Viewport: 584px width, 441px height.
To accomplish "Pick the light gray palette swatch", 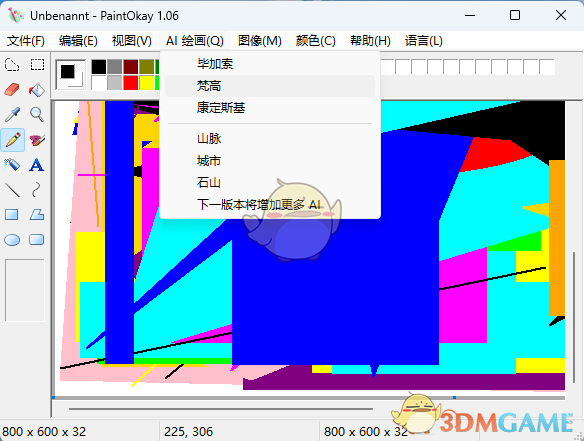I will pos(115,83).
